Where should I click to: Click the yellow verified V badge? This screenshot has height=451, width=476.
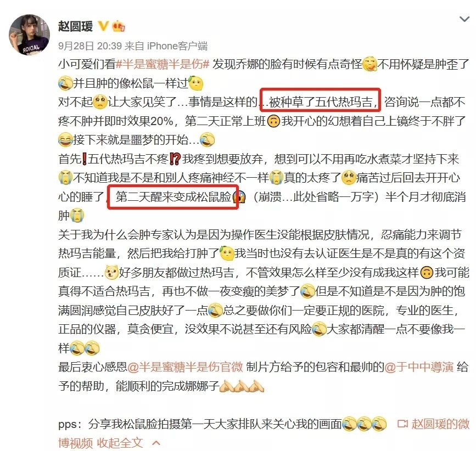point(103,26)
